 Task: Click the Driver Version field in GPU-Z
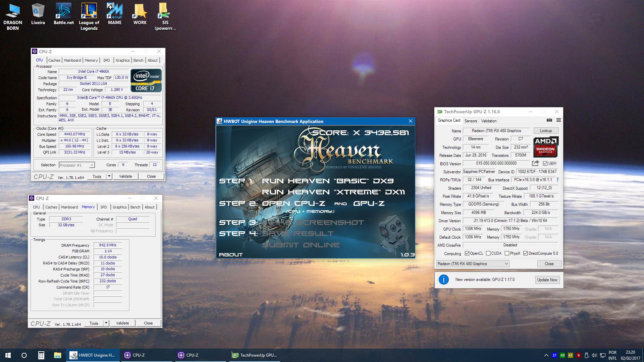click(510, 221)
